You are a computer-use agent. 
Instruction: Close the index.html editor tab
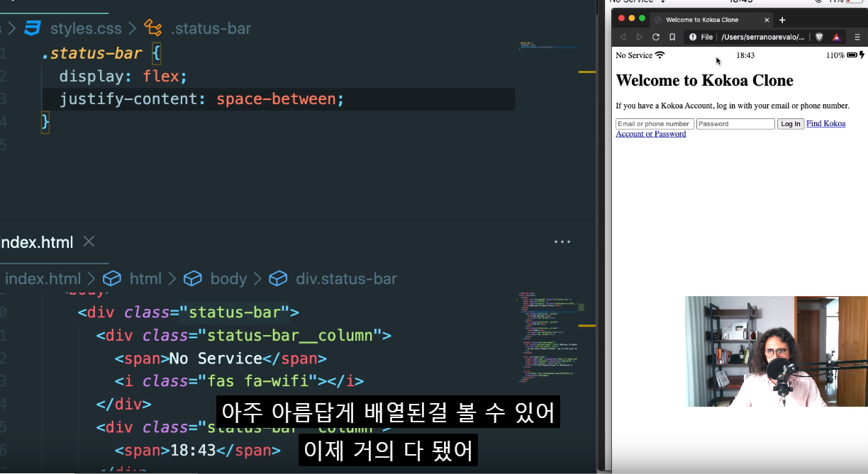[89, 242]
